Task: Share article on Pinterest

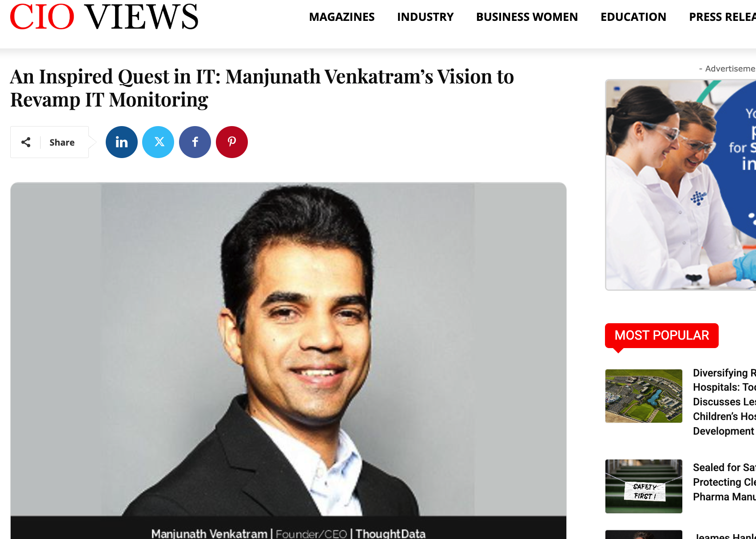Action: click(x=232, y=142)
